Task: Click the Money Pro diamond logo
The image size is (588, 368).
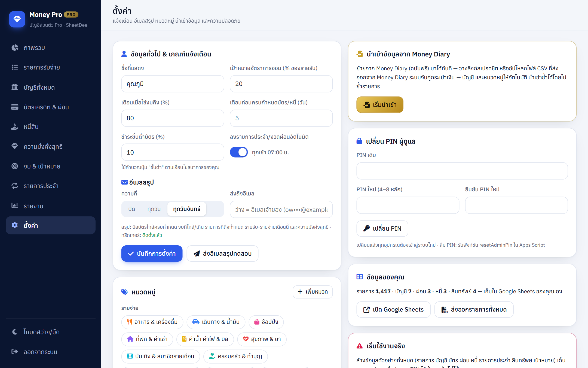Action: pyautogui.click(x=17, y=19)
